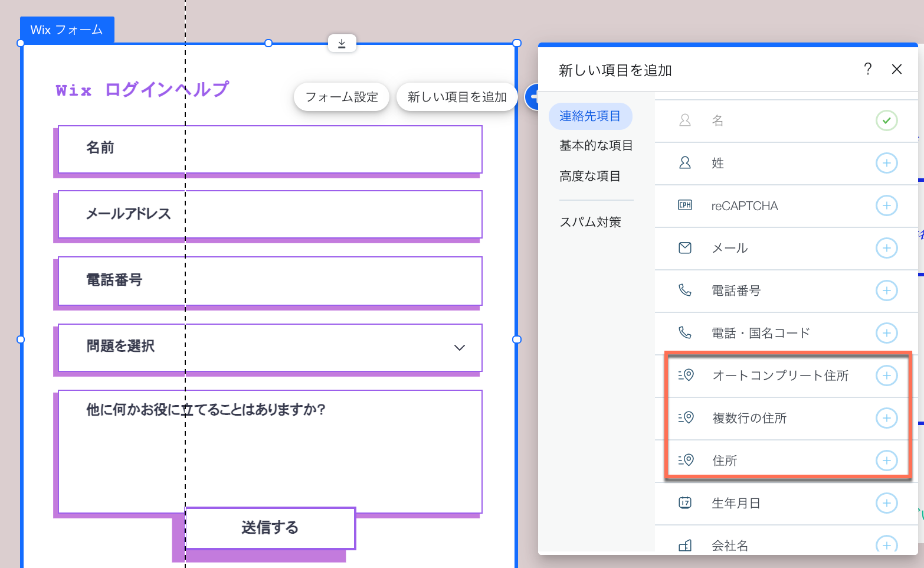Click the 会社名 label
This screenshot has height=568, width=924.
pyautogui.click(x=730, y=546)
